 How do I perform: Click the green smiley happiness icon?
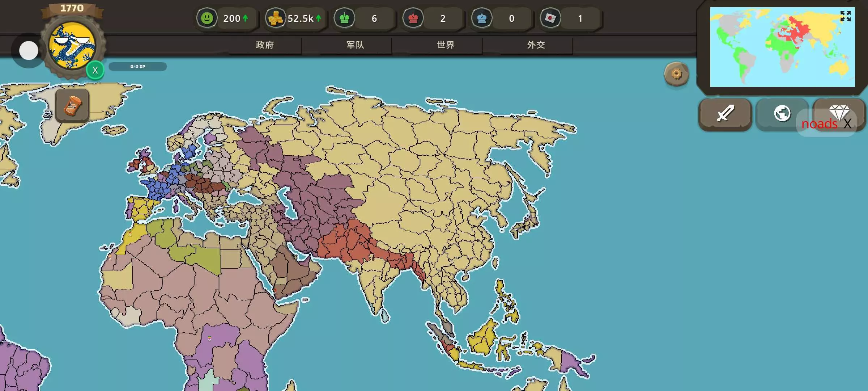click(x=207, y=18)
